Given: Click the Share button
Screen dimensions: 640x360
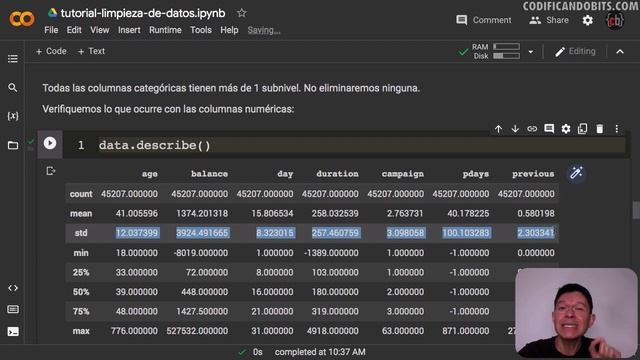Looking at the screenshot, I should pos(549,20).
